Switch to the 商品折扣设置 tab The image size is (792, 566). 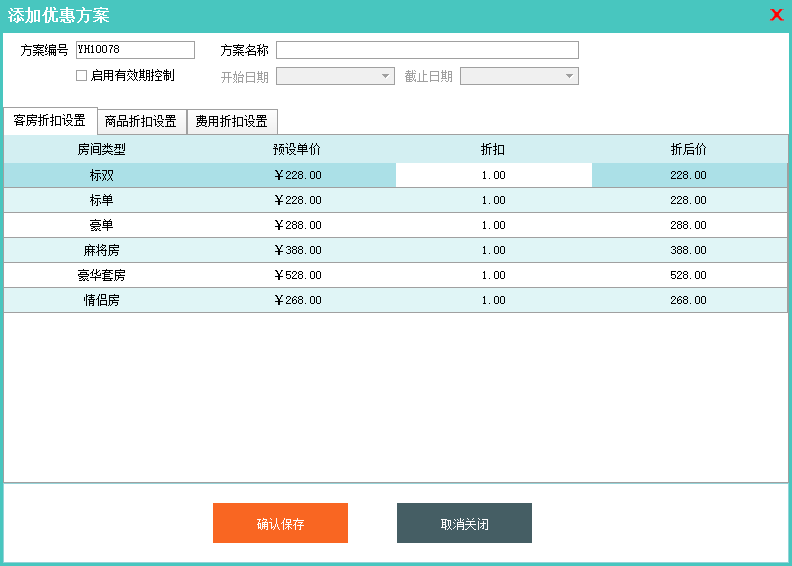[x=141, y=122]
